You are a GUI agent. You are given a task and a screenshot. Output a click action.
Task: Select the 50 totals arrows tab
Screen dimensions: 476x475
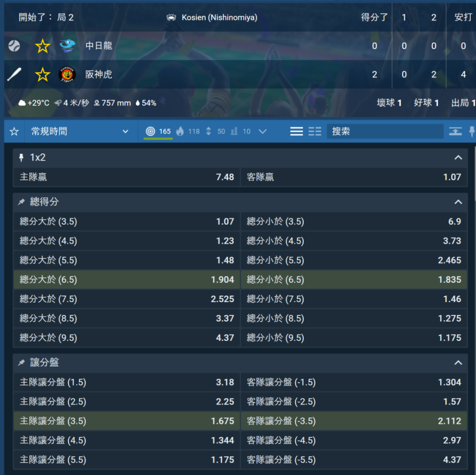[215, 131]
